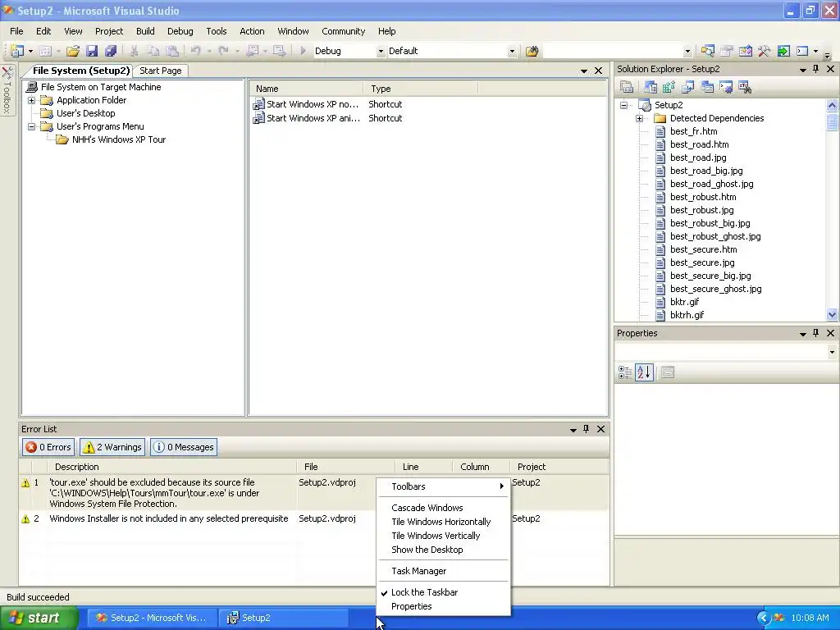Click the Command Window toolbar icon
The width and height of the screenshot is (840, 630).
click(802, 51)
